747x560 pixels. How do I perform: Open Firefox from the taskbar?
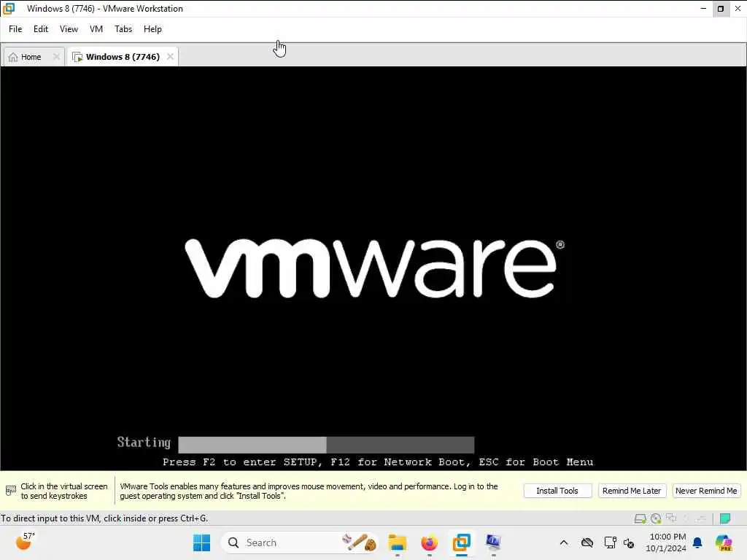(429, 542)
